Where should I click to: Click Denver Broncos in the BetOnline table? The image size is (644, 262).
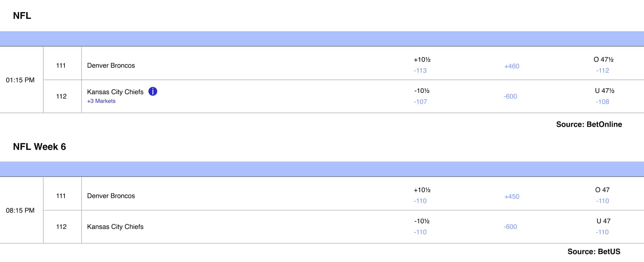click(x=111, y=65)
